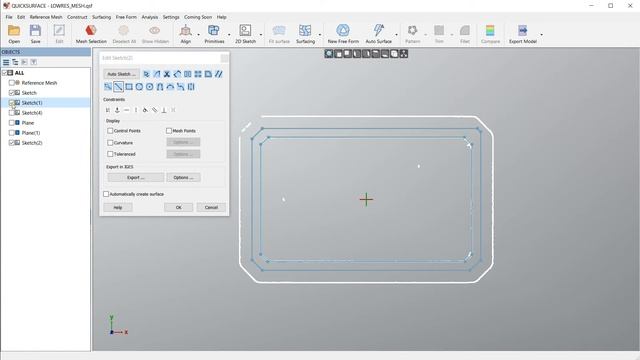
Task: Open a file with the Open toolbar icon
Action: click(x=14, y=33)
